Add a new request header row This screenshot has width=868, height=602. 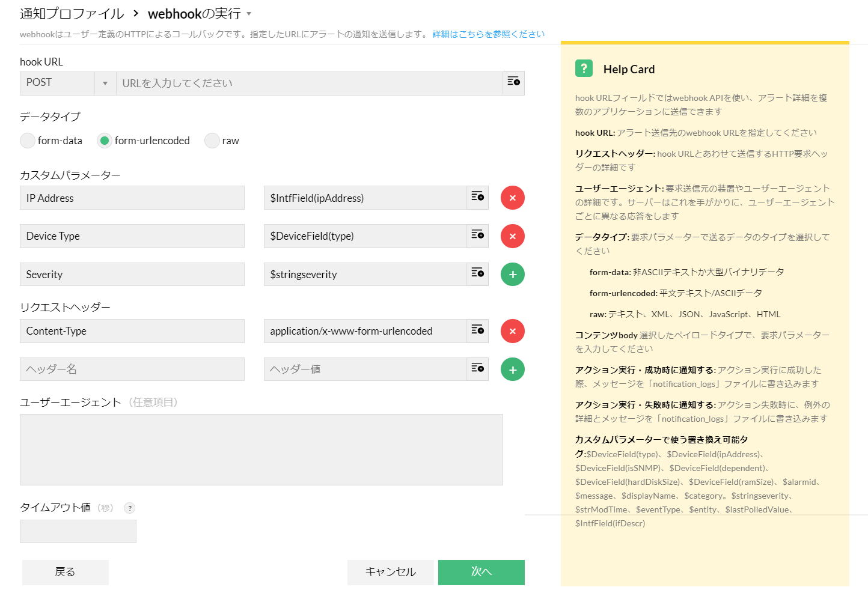coord(513,369)
